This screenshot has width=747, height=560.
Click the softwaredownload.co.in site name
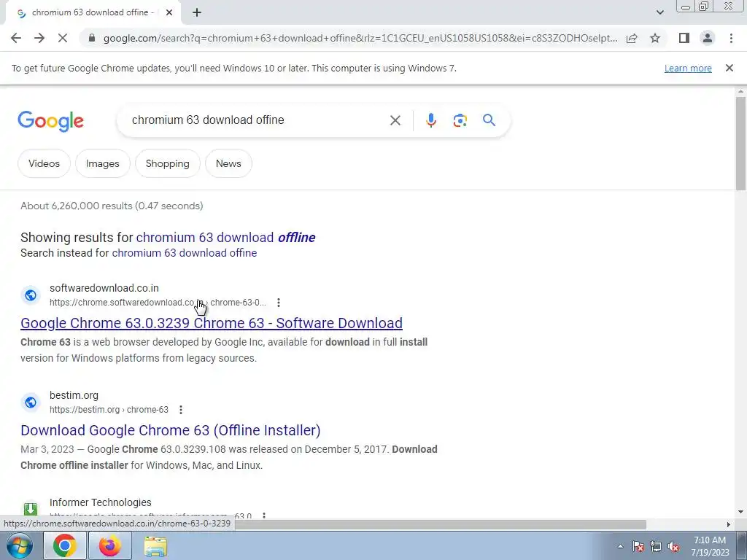[104, 288]
